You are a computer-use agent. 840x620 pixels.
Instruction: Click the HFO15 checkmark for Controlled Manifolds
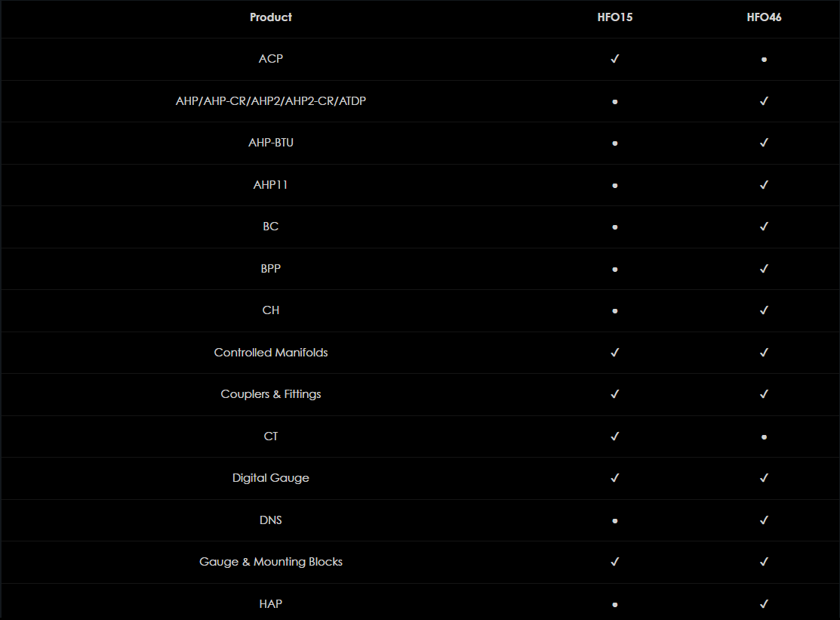[614, 353]
